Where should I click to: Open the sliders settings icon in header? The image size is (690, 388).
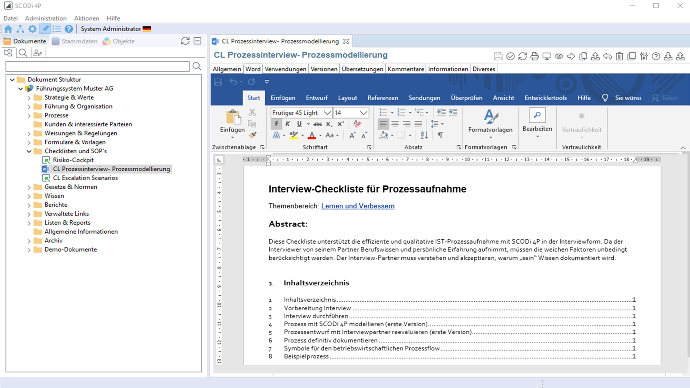point(644,56)
